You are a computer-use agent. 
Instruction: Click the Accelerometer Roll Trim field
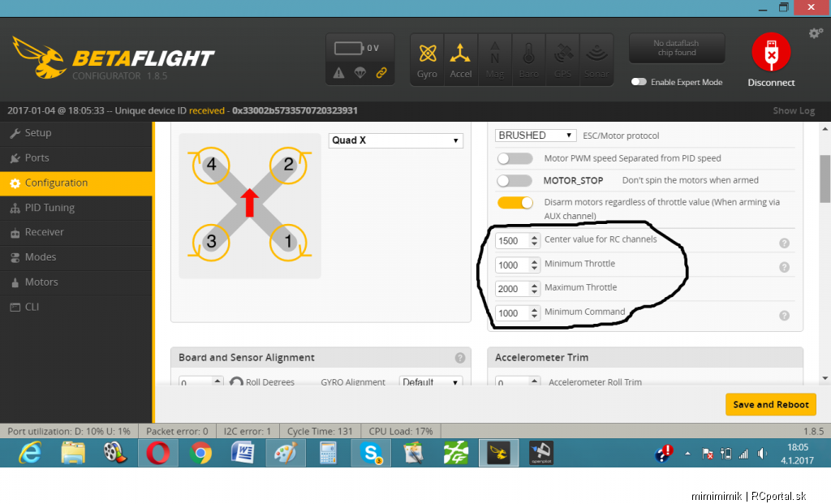coord(517,381)
